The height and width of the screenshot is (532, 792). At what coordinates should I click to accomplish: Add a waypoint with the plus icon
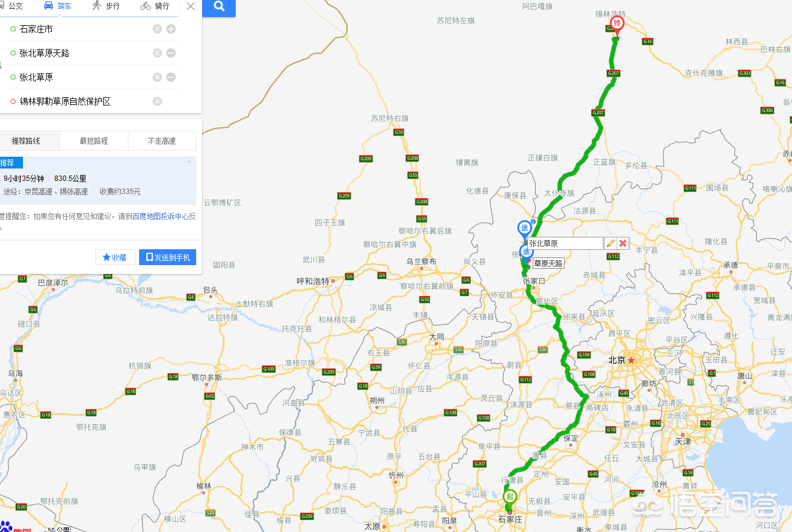(171, 29)
